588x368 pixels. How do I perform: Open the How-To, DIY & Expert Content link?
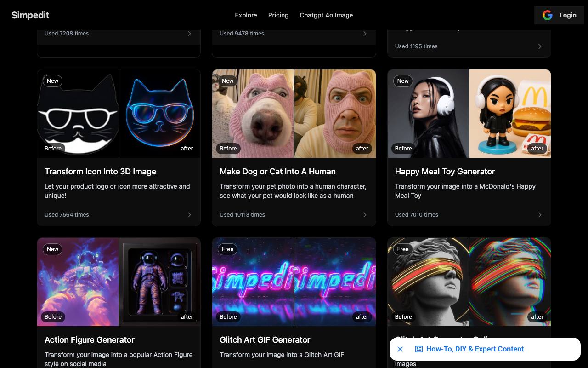pyautogui.click(x=475, y=349)
